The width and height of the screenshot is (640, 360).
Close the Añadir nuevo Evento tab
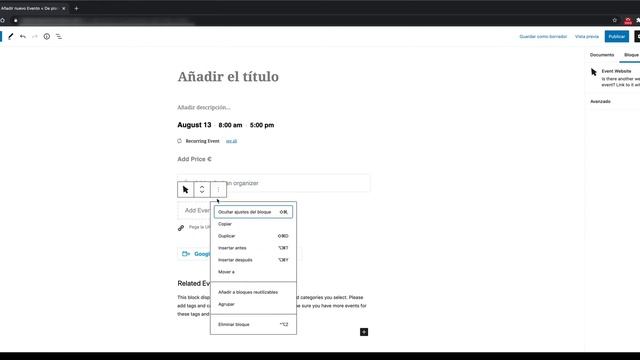coord(64,8)
